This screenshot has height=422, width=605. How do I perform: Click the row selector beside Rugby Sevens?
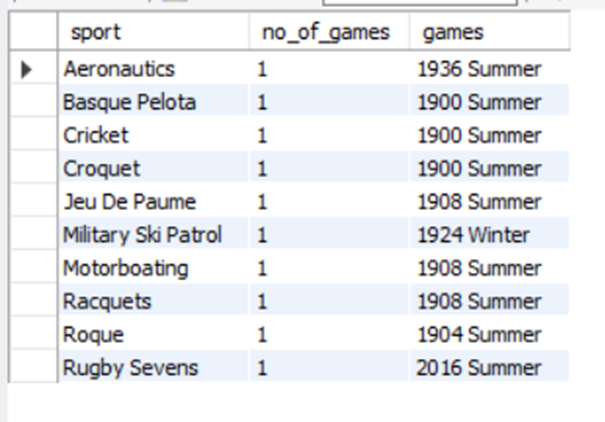(x=33, y=366)
